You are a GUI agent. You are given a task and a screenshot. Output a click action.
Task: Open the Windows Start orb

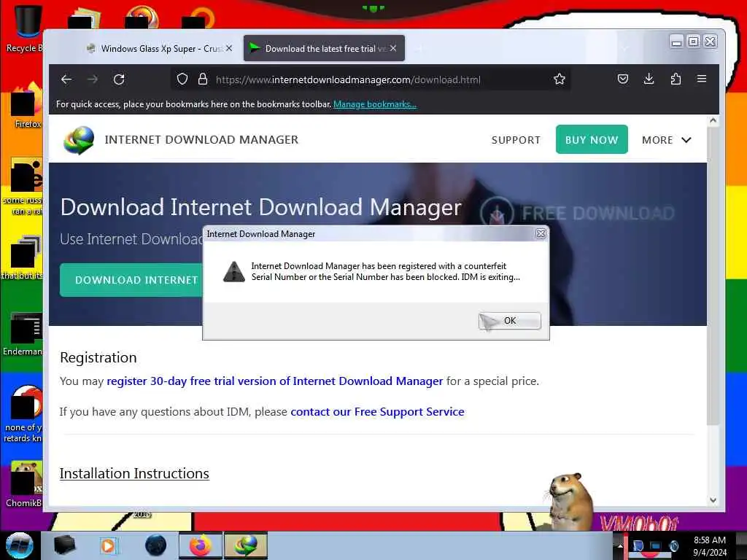click(20, 545)
